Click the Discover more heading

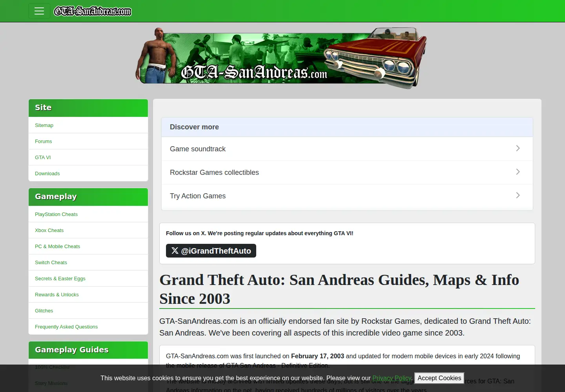tap(194, 127)
